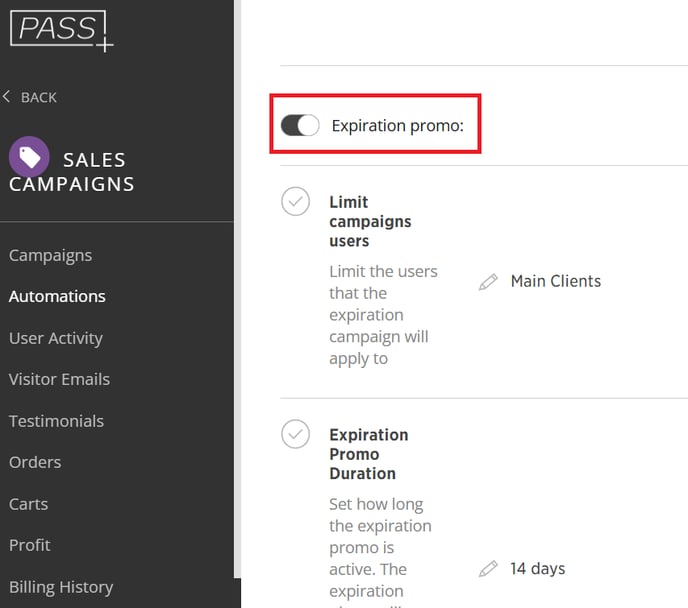
Task: View the Profit page
Action: pos(29,545)
